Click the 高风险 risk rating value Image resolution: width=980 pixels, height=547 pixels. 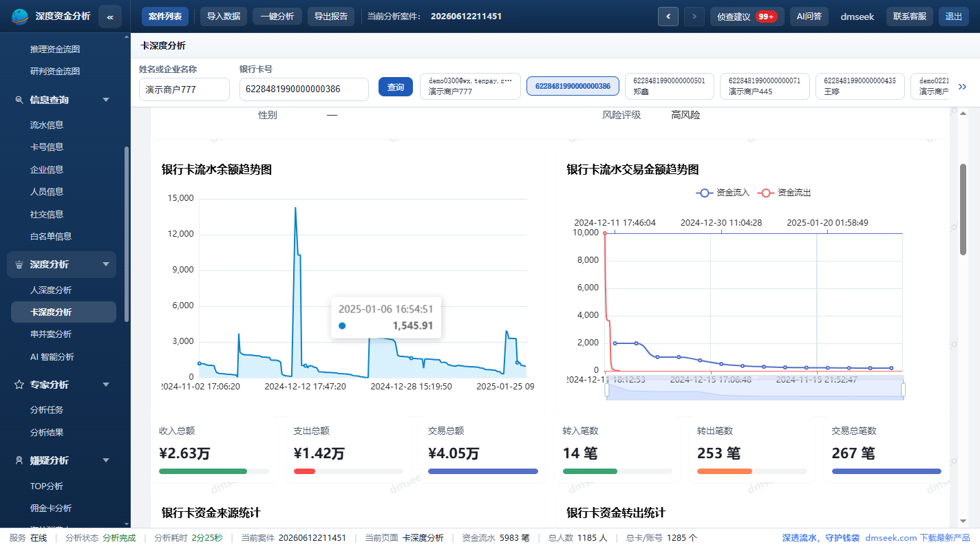click(x=685, y=116)
